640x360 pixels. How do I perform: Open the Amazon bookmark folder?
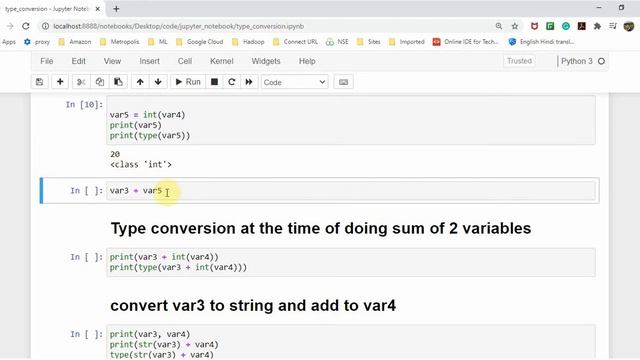tap(75, 42)
